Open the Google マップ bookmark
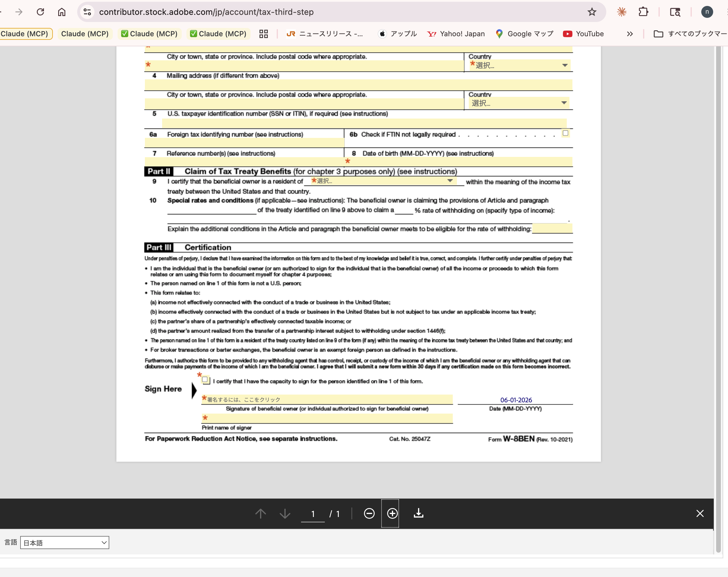Screen dimensions: 728x577 (x=525, y=34)
